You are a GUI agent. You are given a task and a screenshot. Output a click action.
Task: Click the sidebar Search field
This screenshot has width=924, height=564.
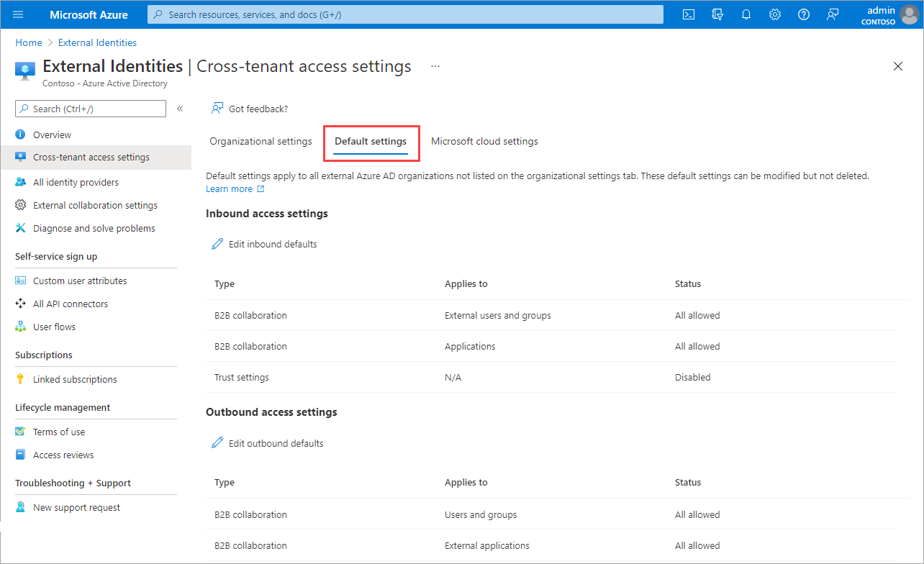pos(91,109)
